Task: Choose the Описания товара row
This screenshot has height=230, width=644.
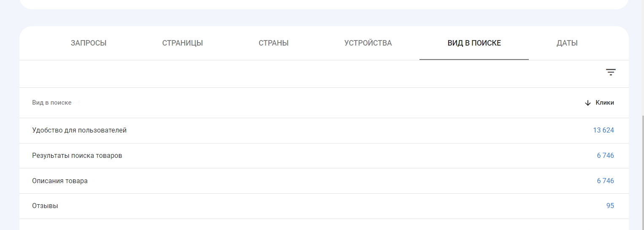Action: coord(324,181)
